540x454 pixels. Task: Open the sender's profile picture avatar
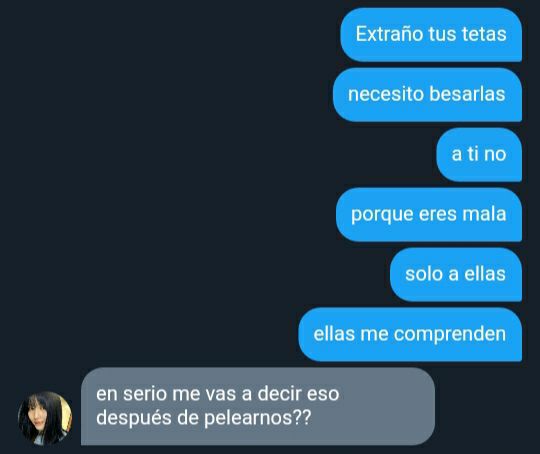45,418
